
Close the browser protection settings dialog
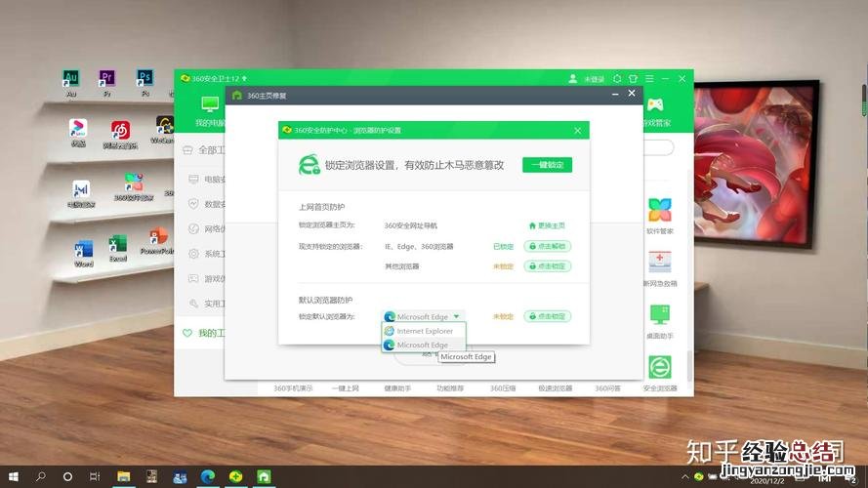point(577,131)
